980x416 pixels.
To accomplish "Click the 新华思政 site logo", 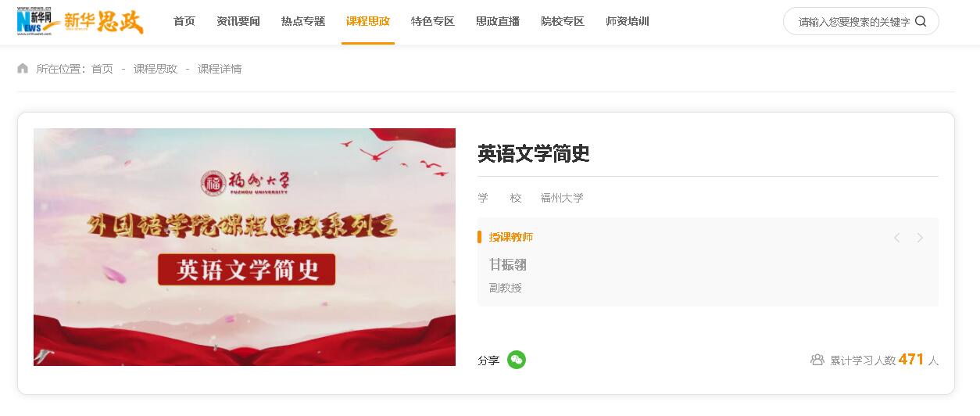I will pyautogui.click(x=104, y=21).
